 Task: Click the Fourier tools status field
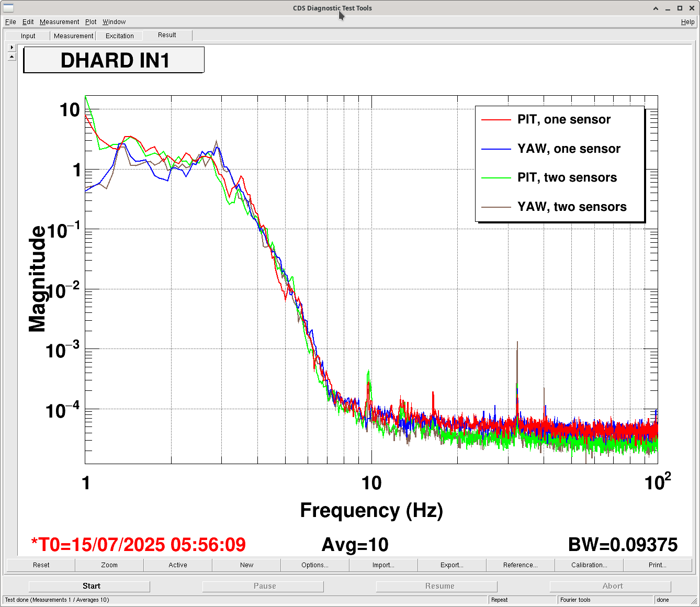[606, 600]
